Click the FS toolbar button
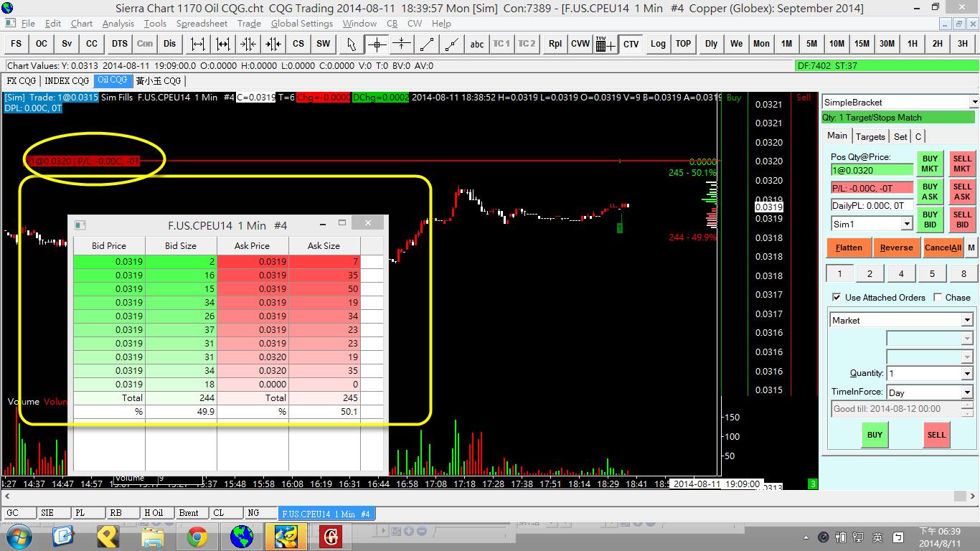The width and height of the screenshot is (980, 551). (x=16, y=44)
